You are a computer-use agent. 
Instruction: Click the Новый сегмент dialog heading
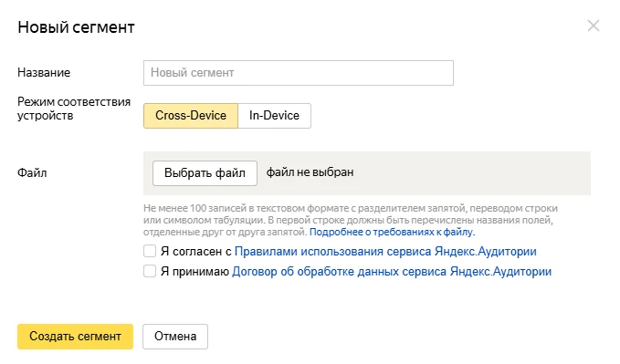(77, 27)
